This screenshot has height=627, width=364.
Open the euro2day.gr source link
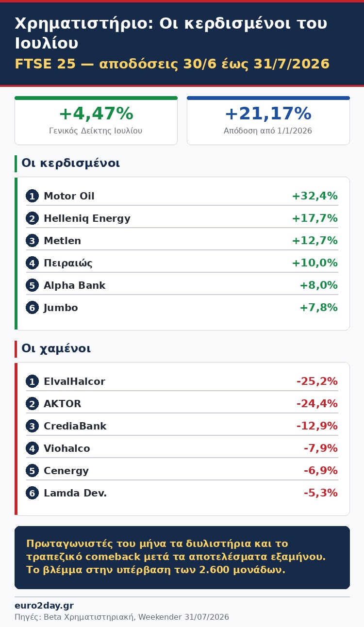coord(44,606)
